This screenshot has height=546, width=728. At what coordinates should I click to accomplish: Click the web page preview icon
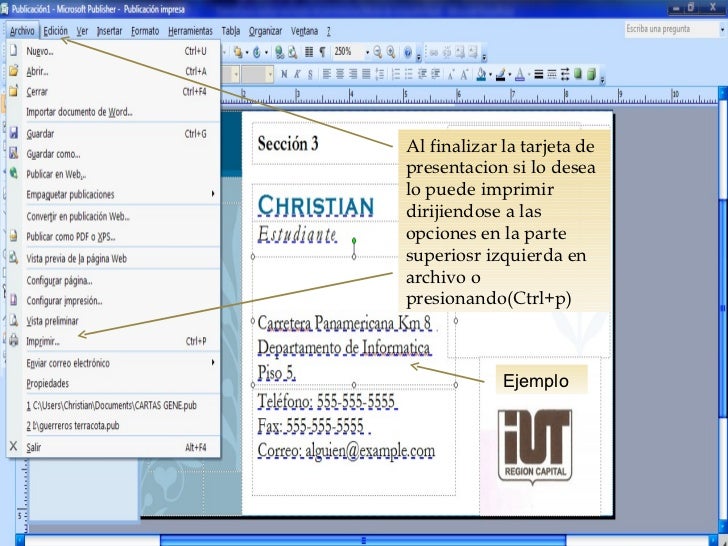click(292, 52)
